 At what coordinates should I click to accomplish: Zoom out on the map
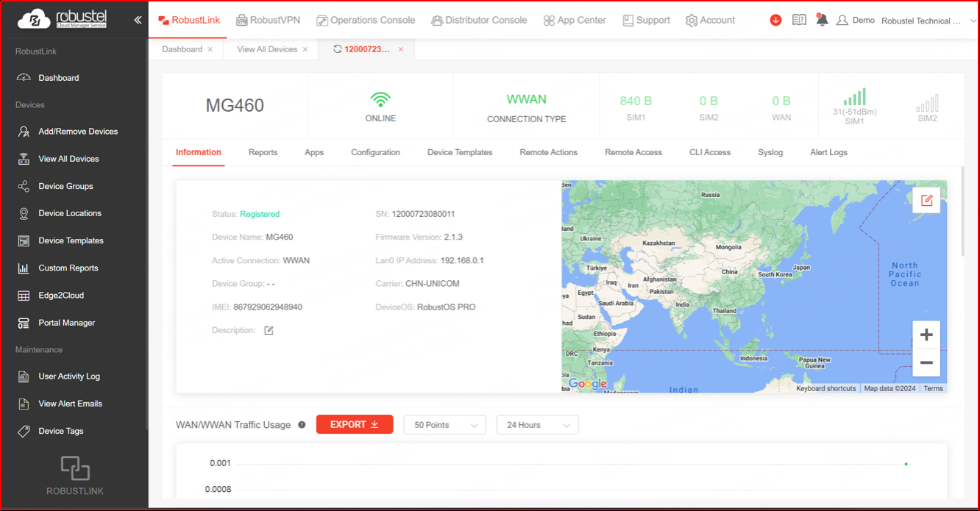tap(926, 363)
